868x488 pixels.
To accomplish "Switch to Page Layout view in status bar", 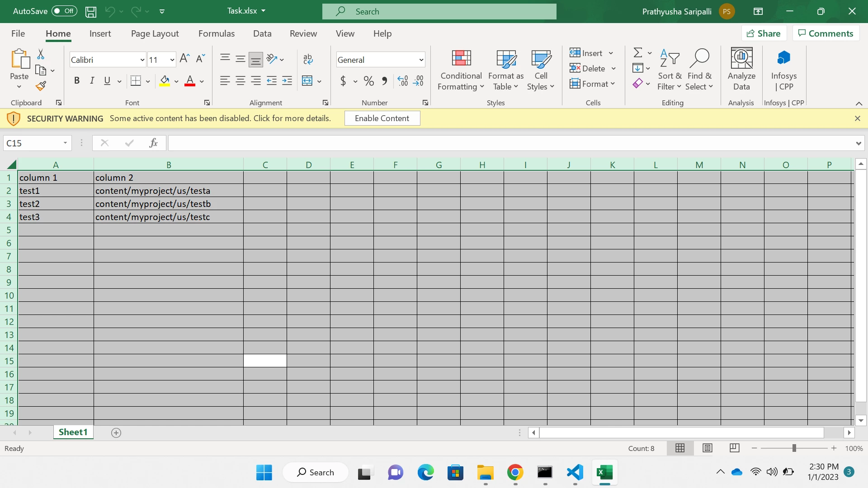I will pos(708,448).
